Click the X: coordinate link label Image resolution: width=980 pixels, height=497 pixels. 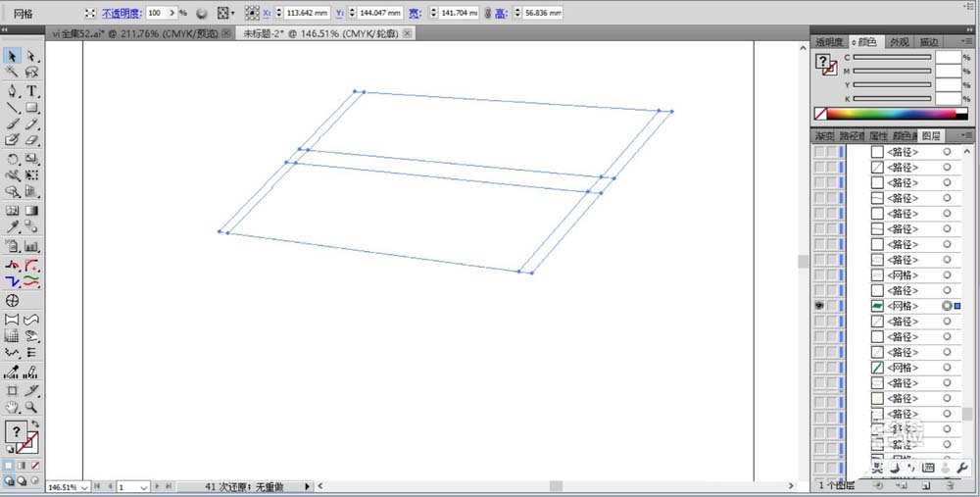coord(268,13)
